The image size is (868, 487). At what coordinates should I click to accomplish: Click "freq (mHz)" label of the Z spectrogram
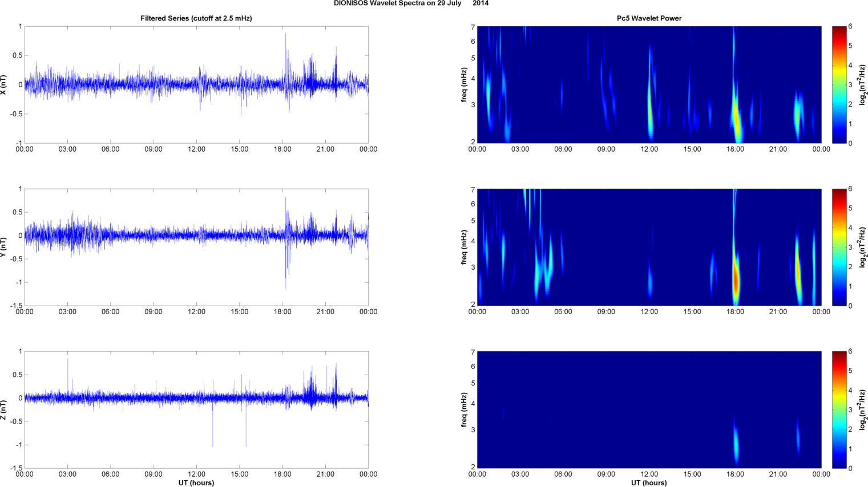pyautogui.click(x=465, y=409)
